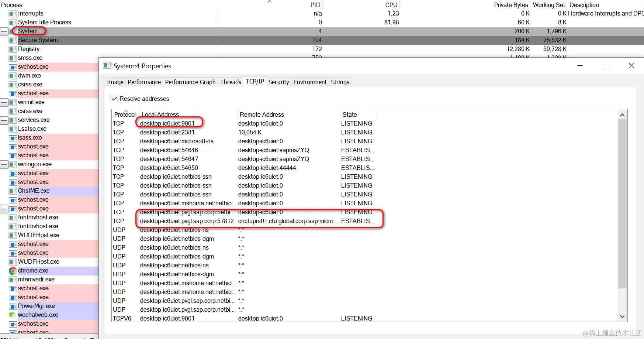The width and height of the screenshot is (644, 339).
Task: Switch to the Performance tab
Action: 144,82
